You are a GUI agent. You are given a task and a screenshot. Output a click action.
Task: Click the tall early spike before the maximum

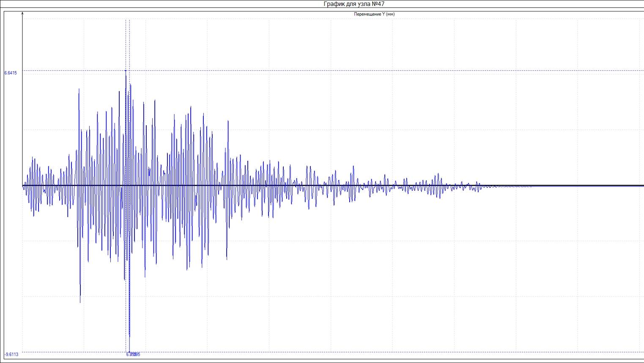click(79, 90)
